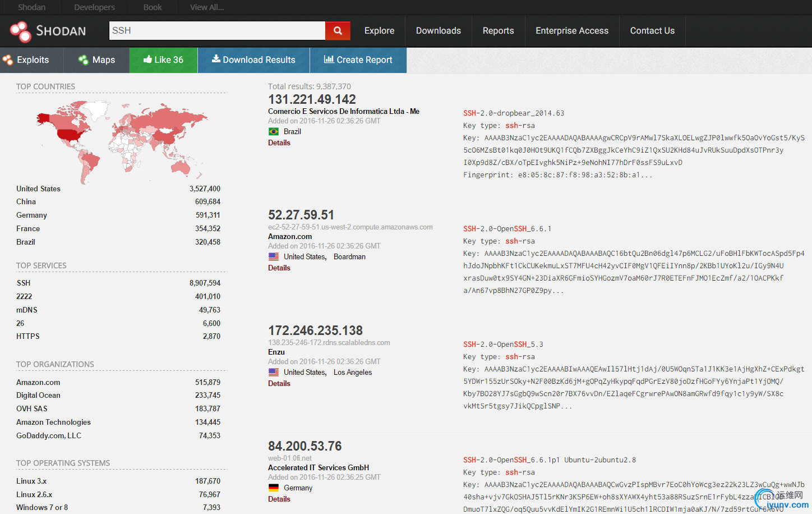The width and height of the screenshot is (812, 514).
Task: Filter by Amazon Technologies organization
Action: (x=53, y=422)
